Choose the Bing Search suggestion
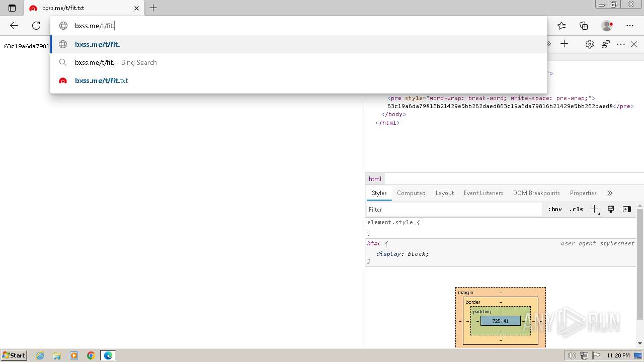The image size is (644, 362). click(299, 62)
